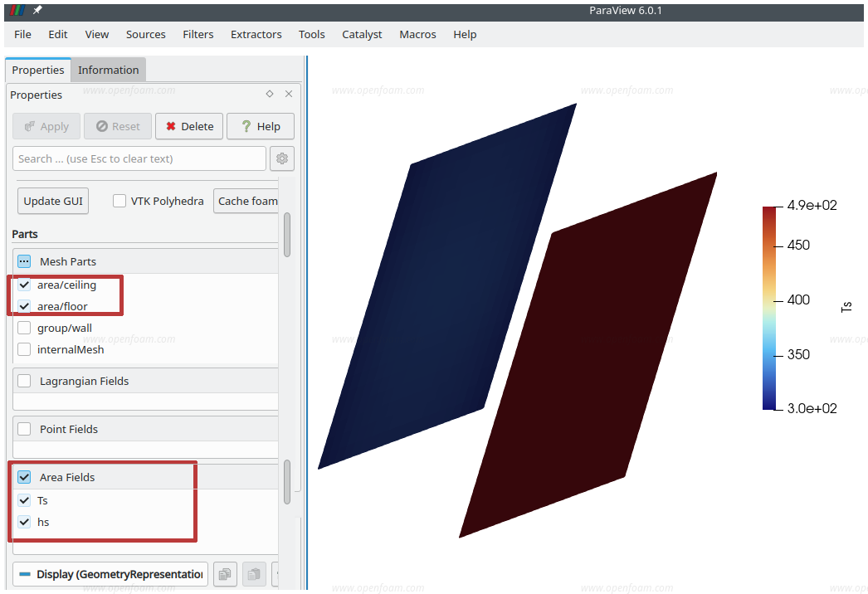The width and height of the screenshot is (868, 594).
Task: Open the Edit menu
Action: tap(57, 34)
